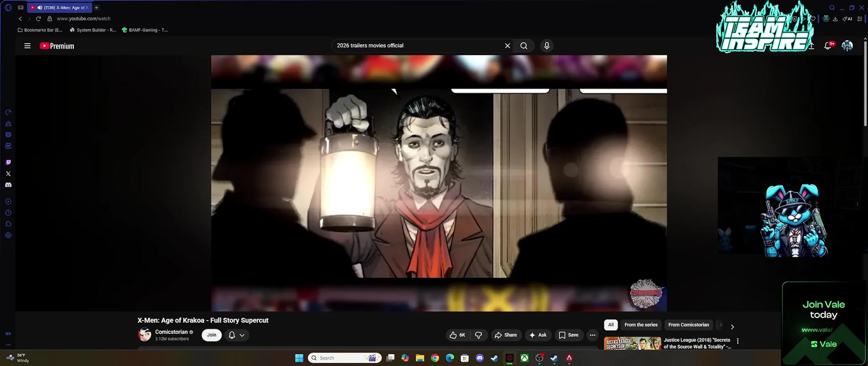Search with your voice microphone

[x=546, y=46]
